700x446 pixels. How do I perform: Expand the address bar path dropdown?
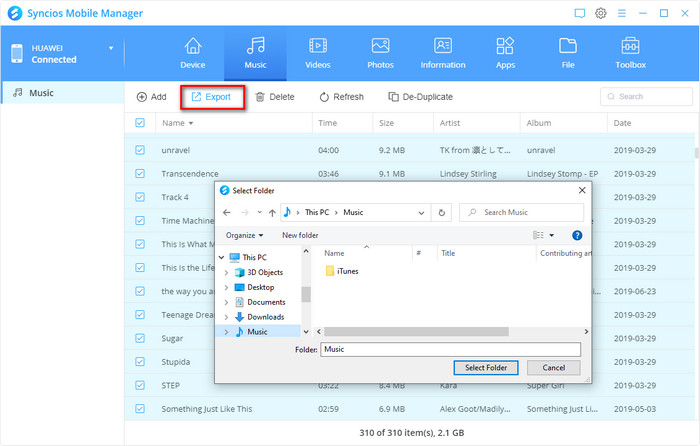[x=421, y=213]
